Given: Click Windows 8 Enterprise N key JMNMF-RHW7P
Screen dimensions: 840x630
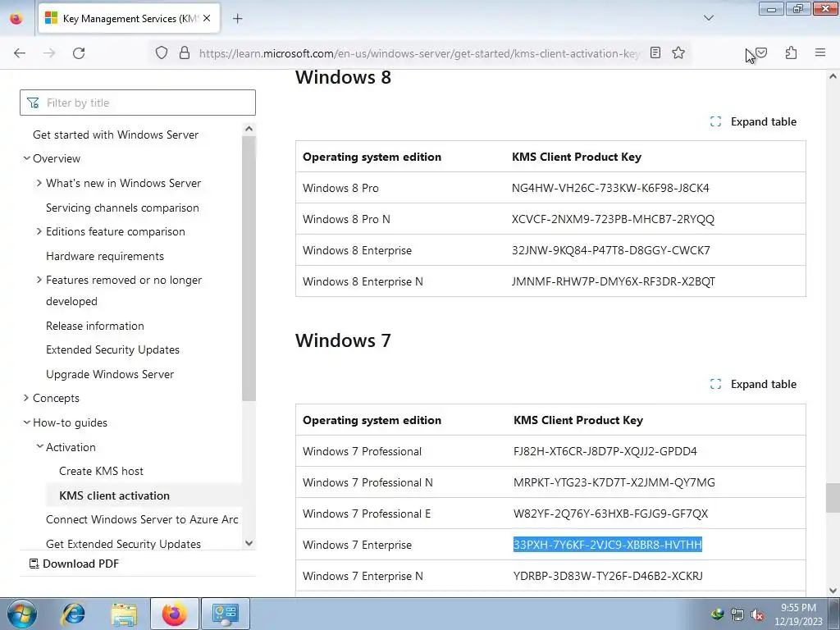Looking at the screenshot, I should click(614, 281).
